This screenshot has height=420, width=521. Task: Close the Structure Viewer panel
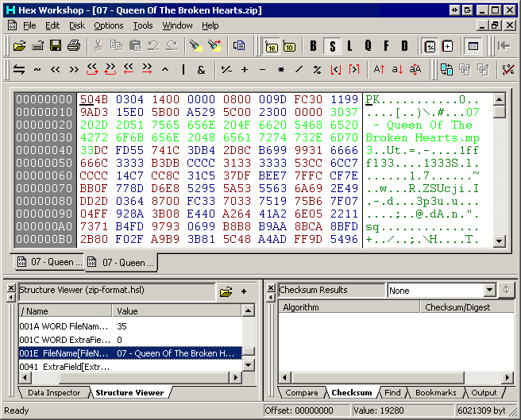click(11, 287)
